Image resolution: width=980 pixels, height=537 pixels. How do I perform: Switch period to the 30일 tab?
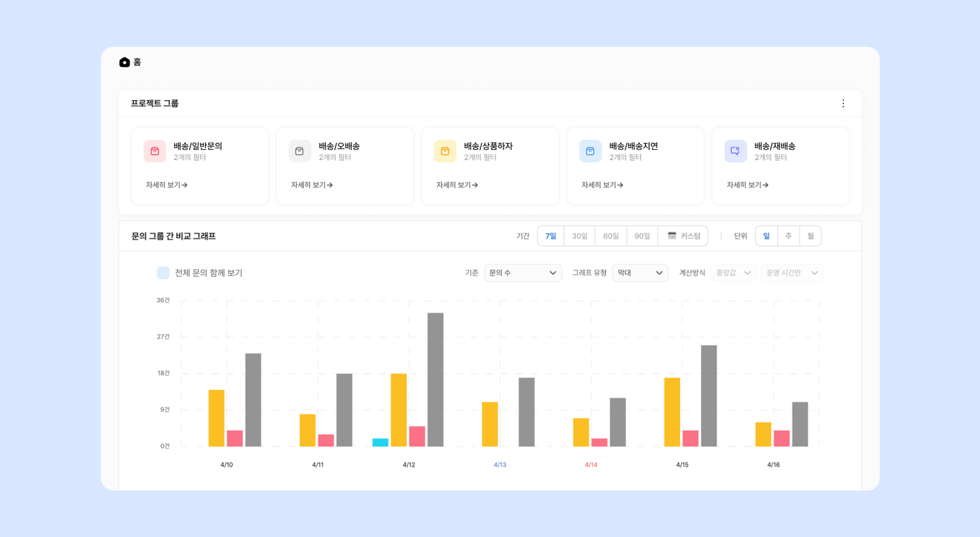click(579, 236)
